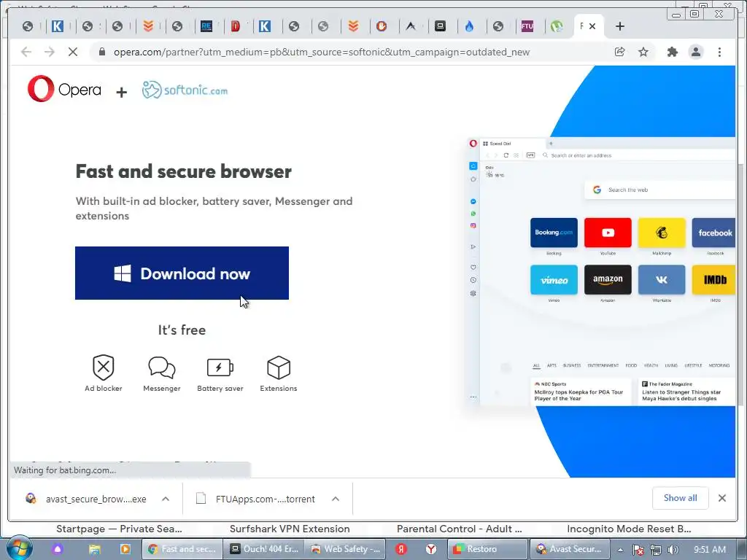This screenshot has height=560, width=747.
Task: Open the Chrome three-dot menu
Action: click(719, 52)
